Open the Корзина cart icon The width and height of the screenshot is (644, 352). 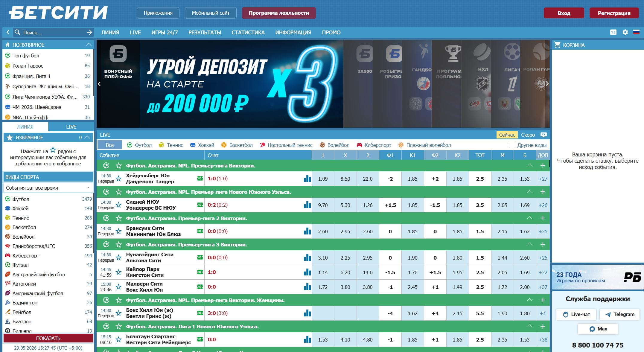557,45
